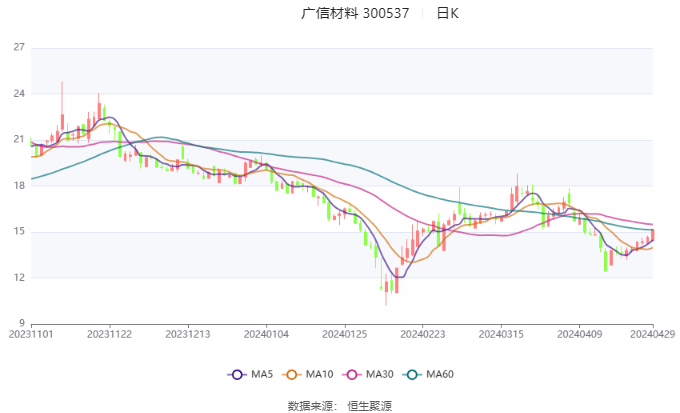This screenshot has width=680, height=413.
Task: Click the 20231122 date axis label
Action: pos(109,334)
